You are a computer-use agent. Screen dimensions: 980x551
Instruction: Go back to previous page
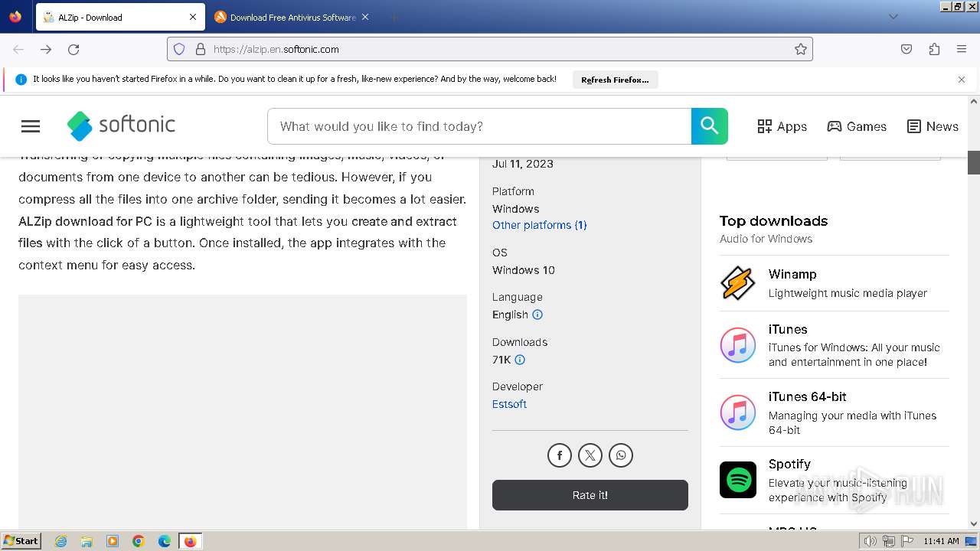pos(18,49)
